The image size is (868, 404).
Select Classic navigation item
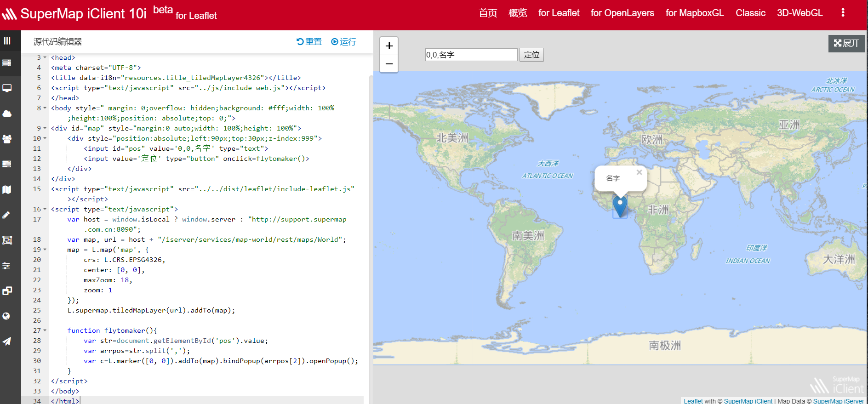[750, 13]
